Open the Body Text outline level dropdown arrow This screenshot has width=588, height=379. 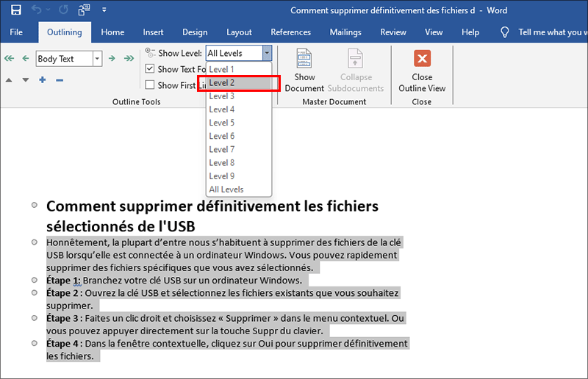(98, 59)
